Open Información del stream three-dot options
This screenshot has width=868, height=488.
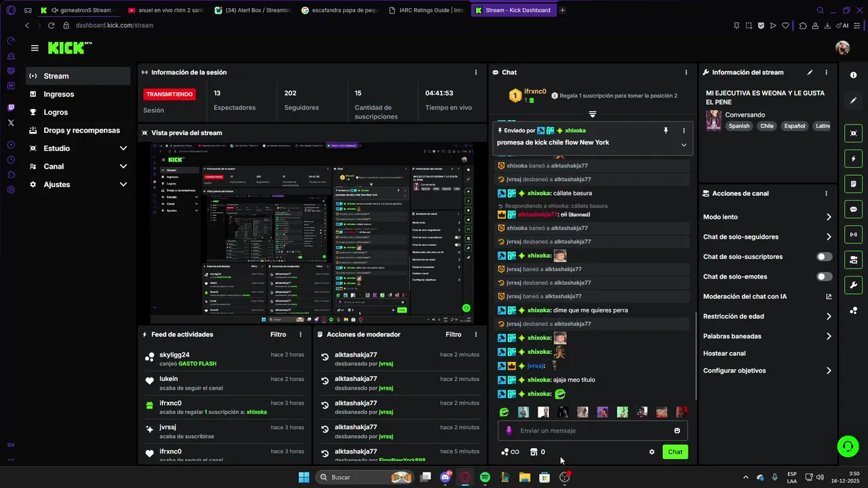pos(826,73)
